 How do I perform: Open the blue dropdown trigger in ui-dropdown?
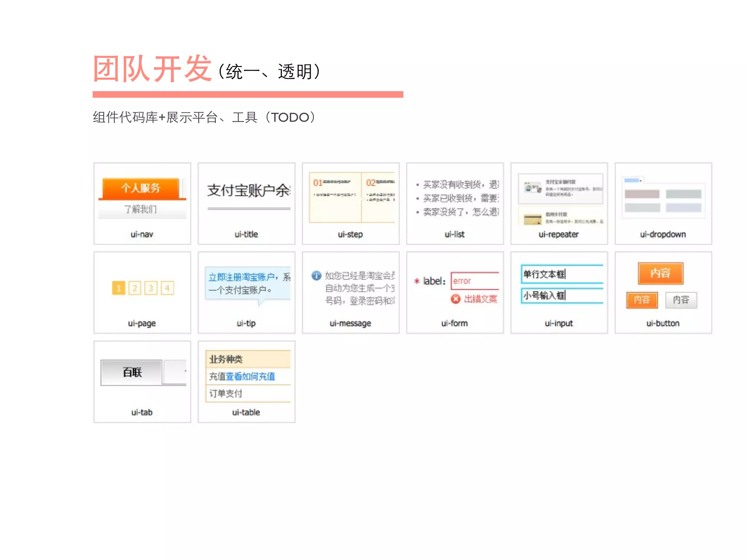[x=633, y=180]
